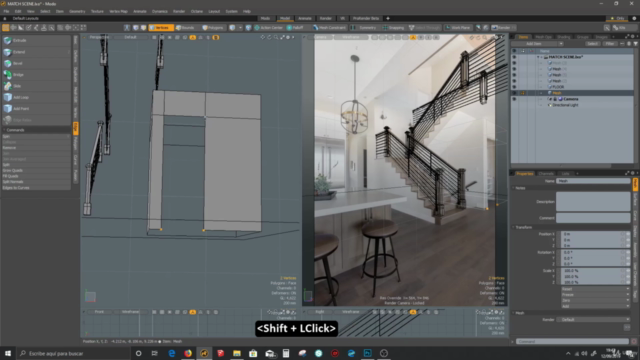The image size is (640, 360).
Task: Select the Add Loop tool
Action: pyautogui.click(x=36, y=97)
